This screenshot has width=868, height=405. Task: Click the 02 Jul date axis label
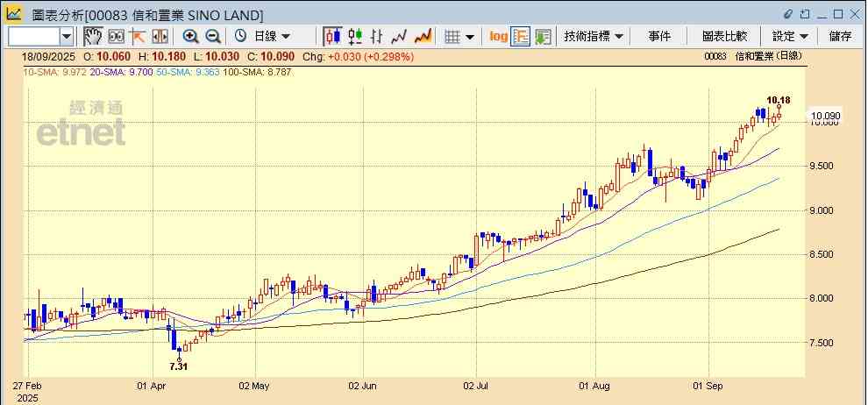click(476, 386)
